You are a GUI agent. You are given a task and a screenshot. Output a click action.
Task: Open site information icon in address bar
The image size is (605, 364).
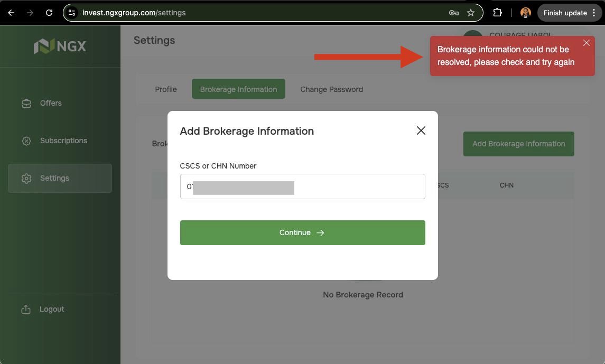[72, 13]
